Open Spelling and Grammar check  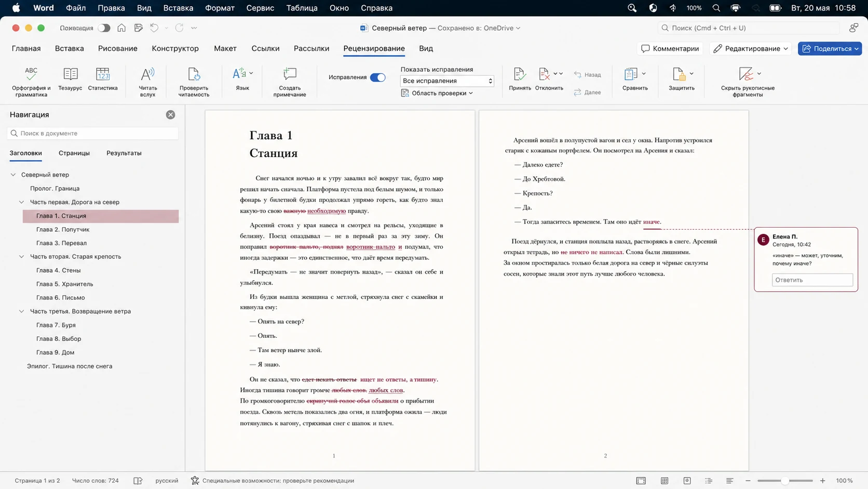(x=31, y=82)
